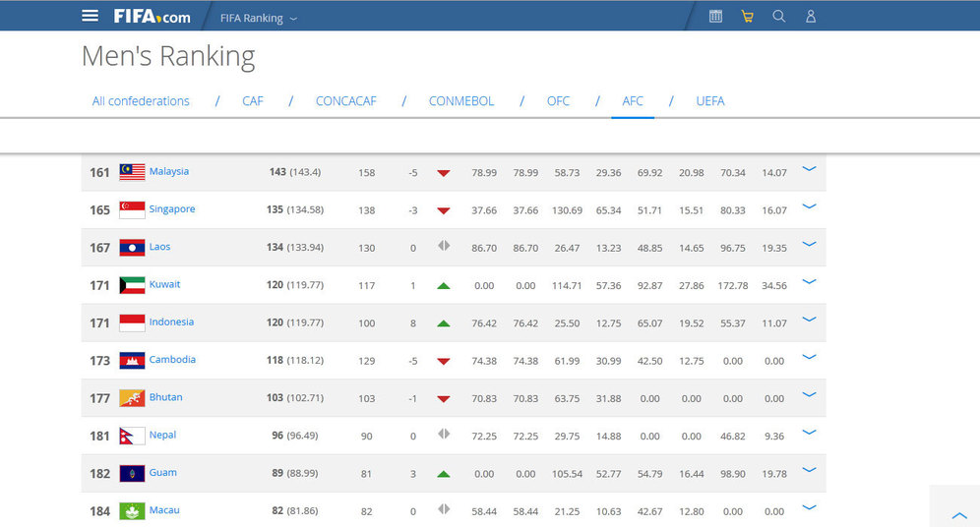
Task: Click the Cambodia flag icon
Action: (x=132, y=361)
